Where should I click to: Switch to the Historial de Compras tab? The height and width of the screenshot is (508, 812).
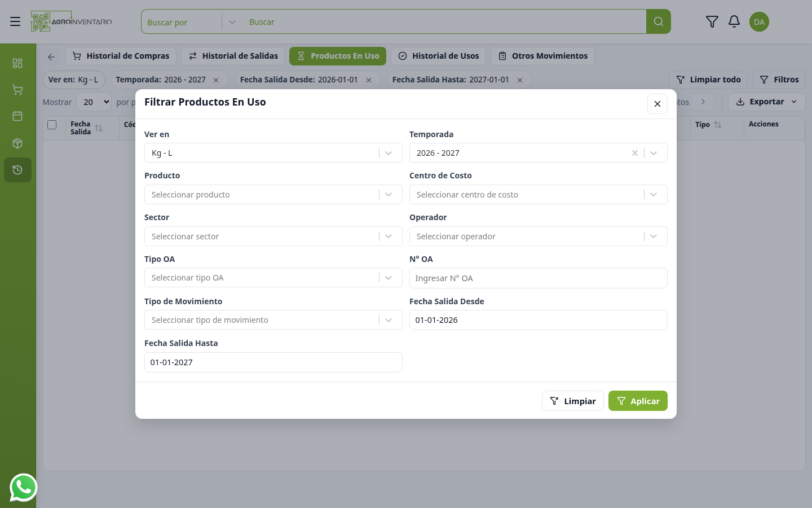(x=121, y=56)
